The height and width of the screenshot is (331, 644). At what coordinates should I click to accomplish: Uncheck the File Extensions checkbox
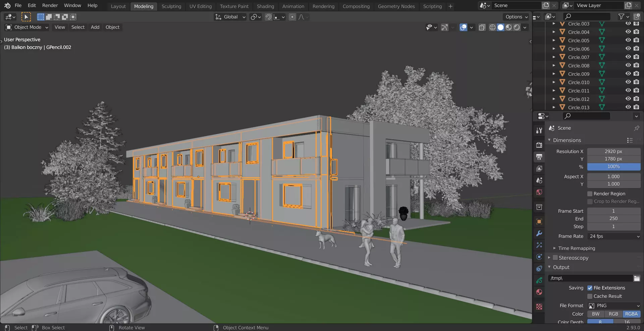(x=590, y=288)
